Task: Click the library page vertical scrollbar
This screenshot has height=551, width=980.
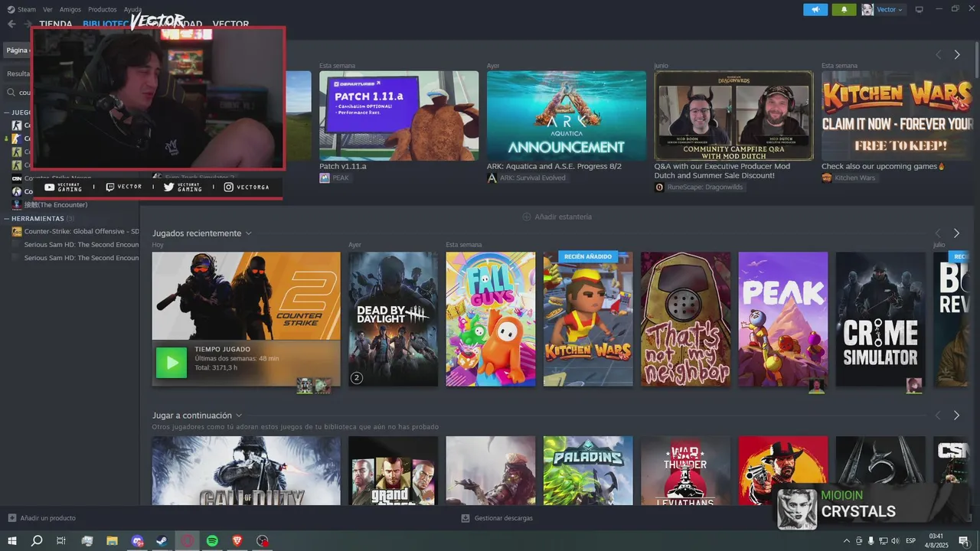Action: click(x=976, y=61)
